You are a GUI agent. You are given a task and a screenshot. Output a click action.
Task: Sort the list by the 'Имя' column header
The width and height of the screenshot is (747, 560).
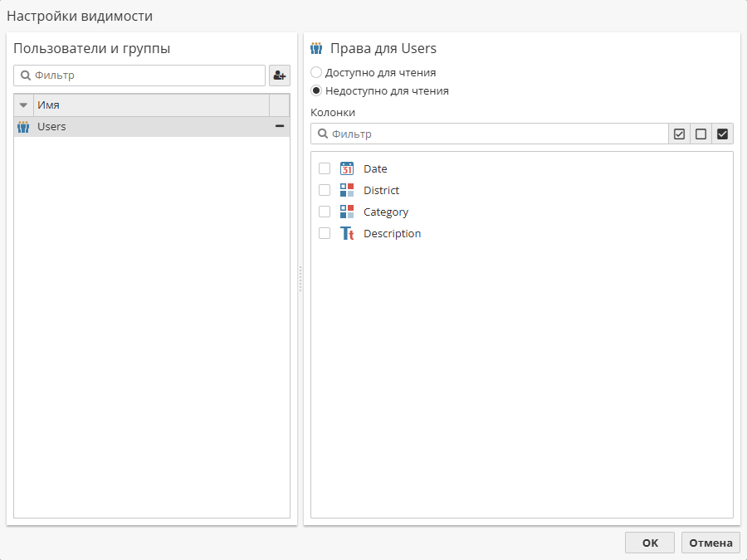pos(149,105)
